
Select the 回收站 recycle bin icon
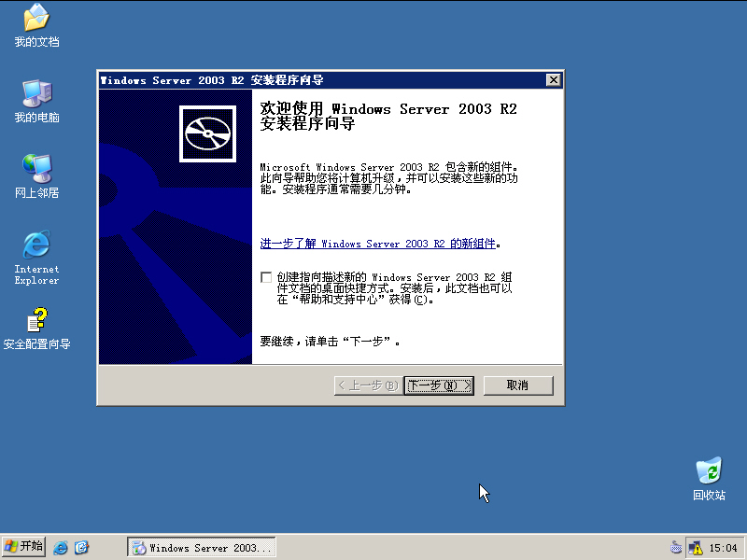709,479
